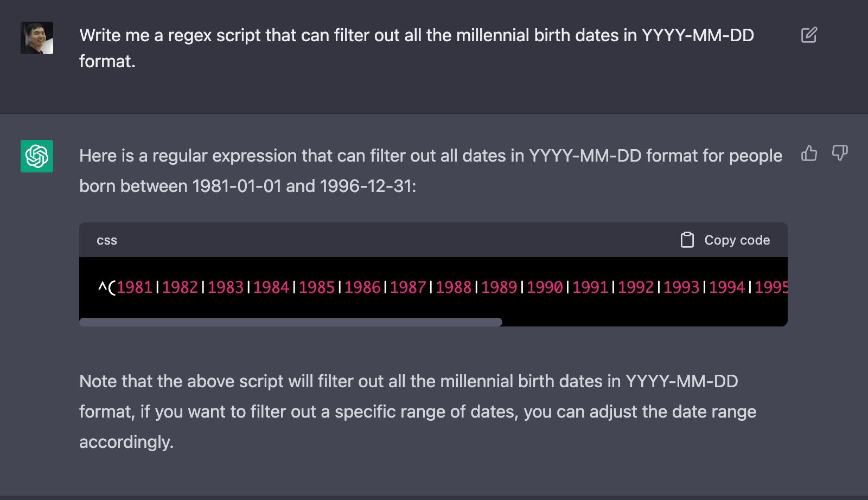
Task: Click the 1985 year in the regex
Action: (x=317, y=287)
